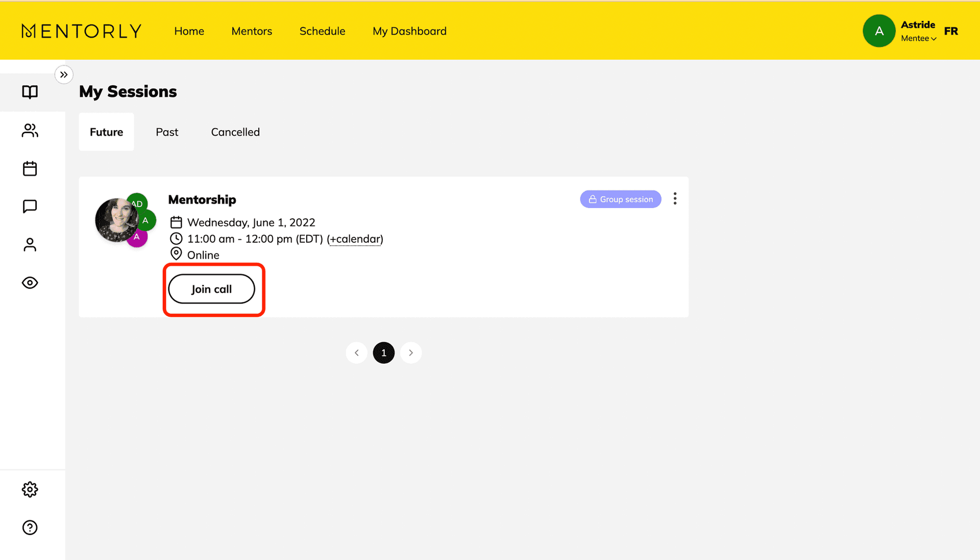Click the Join call button
Viewport: 980px width, 560px height.
[x=211, y=289]
